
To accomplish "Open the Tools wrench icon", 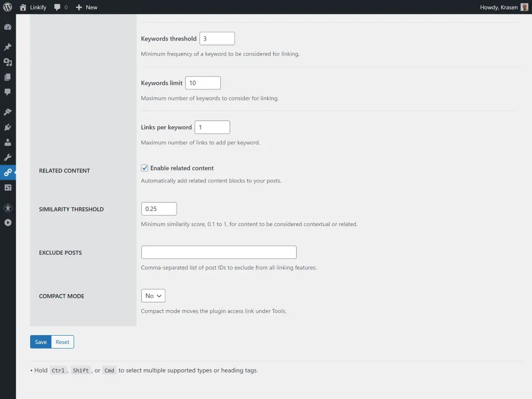I will 8,157.
